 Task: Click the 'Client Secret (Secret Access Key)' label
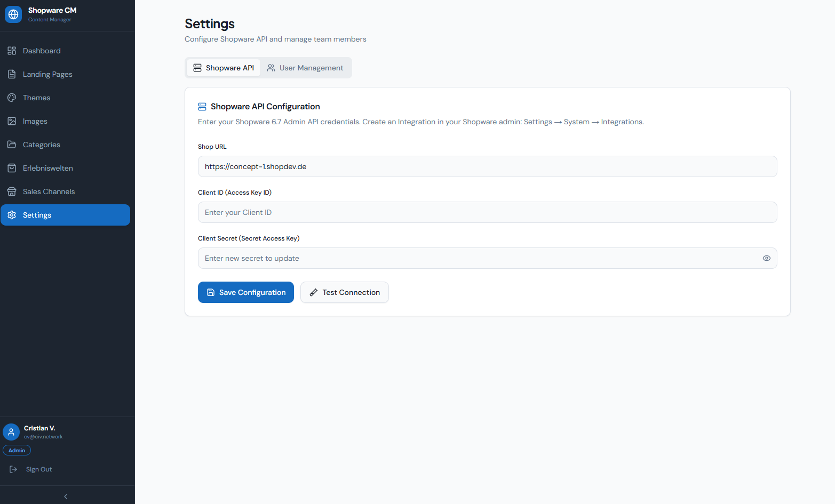pos(249,238)
